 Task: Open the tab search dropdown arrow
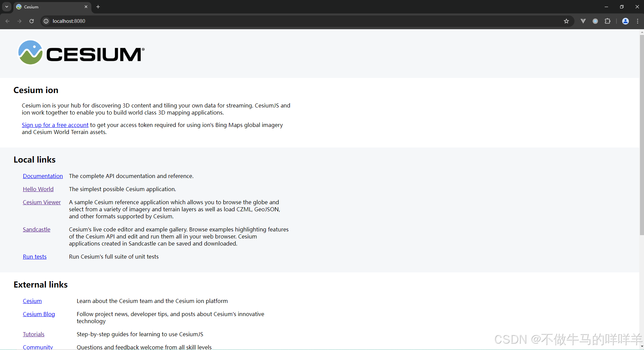pyautogui.click(x=7, y=7)
